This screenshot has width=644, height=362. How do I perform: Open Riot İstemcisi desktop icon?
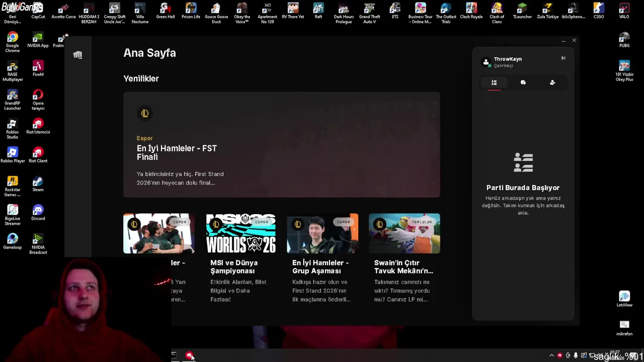pos(38,126)
